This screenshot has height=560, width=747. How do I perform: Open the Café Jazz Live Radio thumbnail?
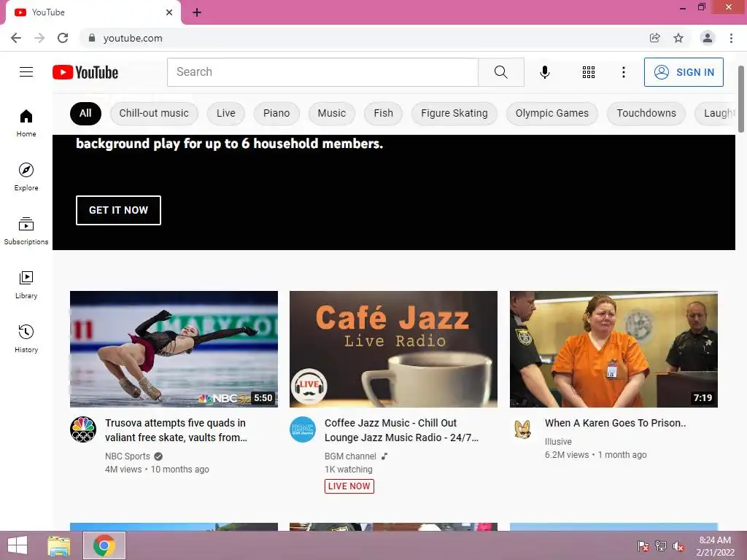tap(393, 349)
